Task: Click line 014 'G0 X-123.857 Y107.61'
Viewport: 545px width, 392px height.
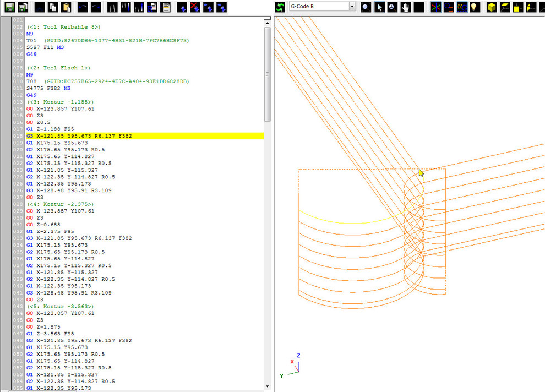Action: (x=61, y=109)
